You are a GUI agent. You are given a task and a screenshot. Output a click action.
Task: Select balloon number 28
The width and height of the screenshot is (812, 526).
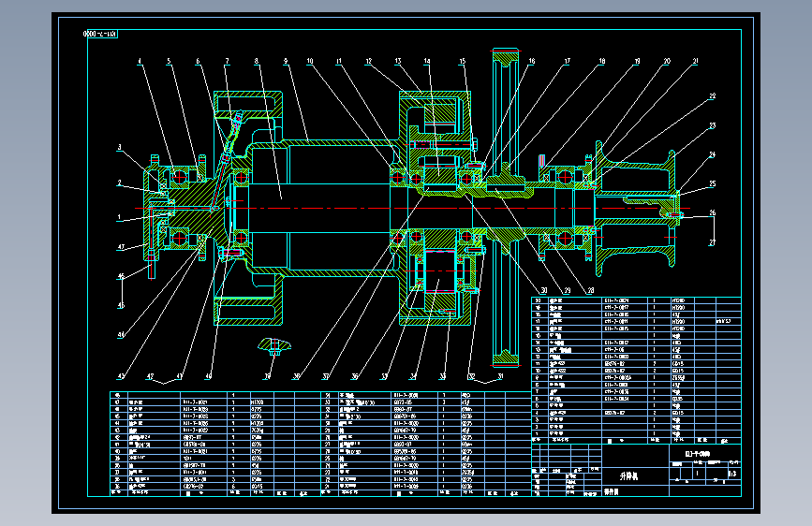tap(591, 290)
